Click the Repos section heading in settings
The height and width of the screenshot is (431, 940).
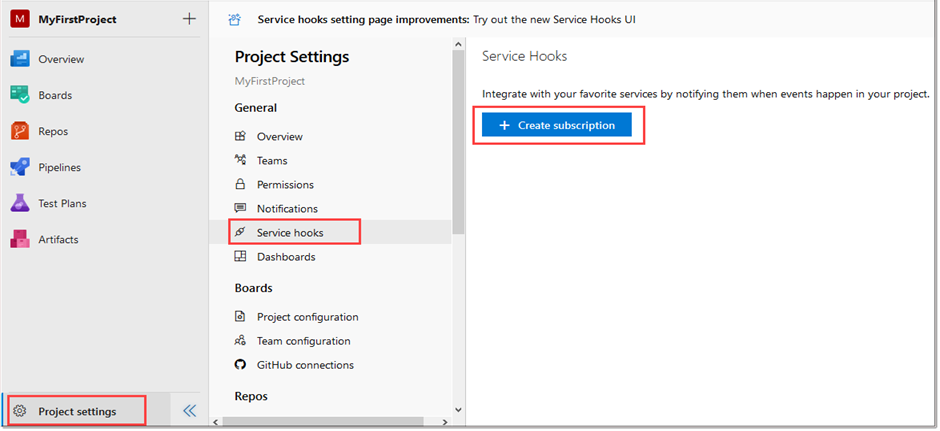point(251,396)
